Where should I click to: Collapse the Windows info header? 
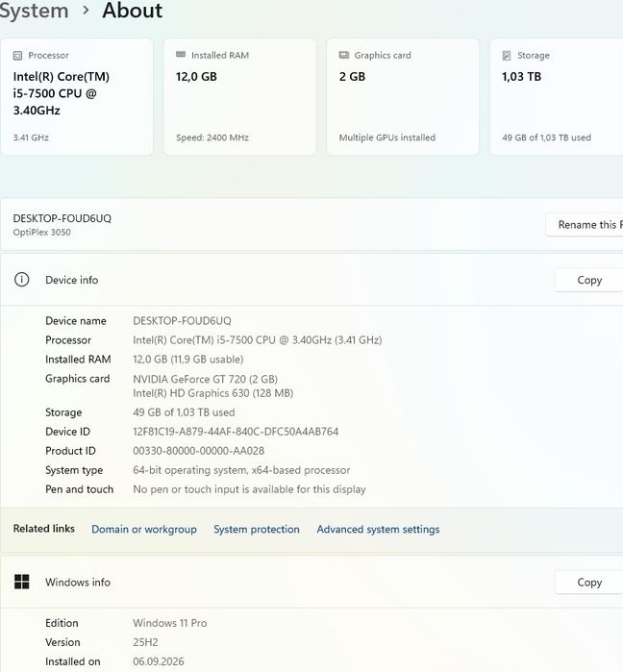pyautogui.click(x=311, y=582)
